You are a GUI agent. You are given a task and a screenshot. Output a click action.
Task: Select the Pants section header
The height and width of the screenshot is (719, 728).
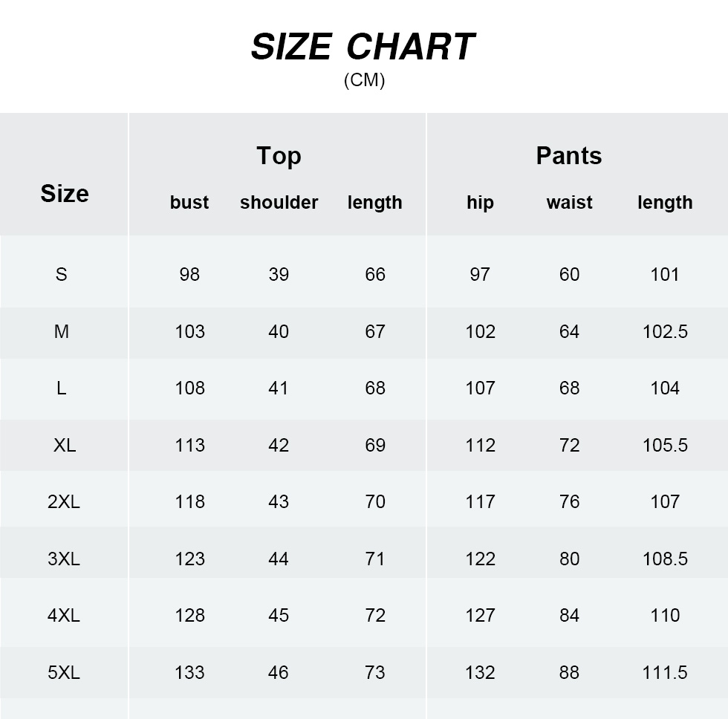coord(569,156)
